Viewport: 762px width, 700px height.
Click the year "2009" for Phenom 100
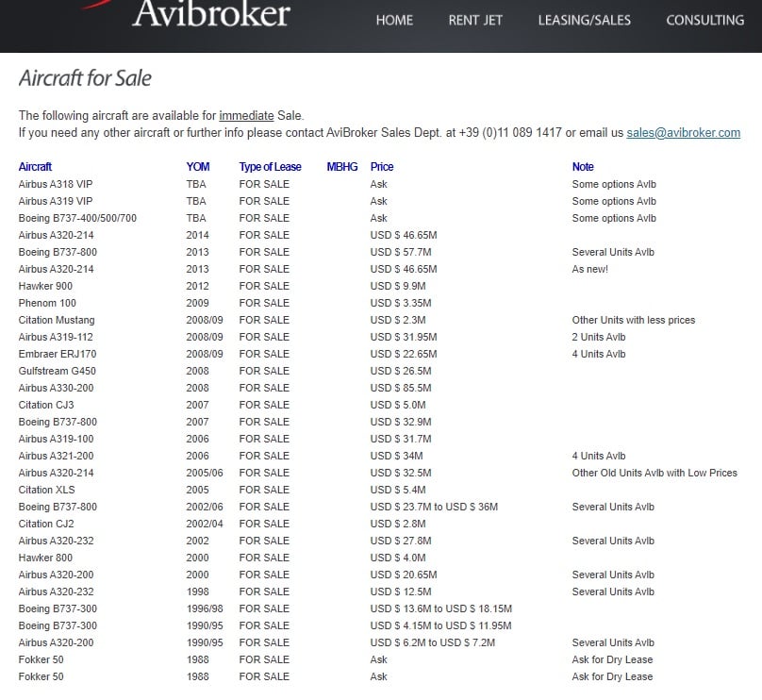pyautogui.click(x=197, y=304)
